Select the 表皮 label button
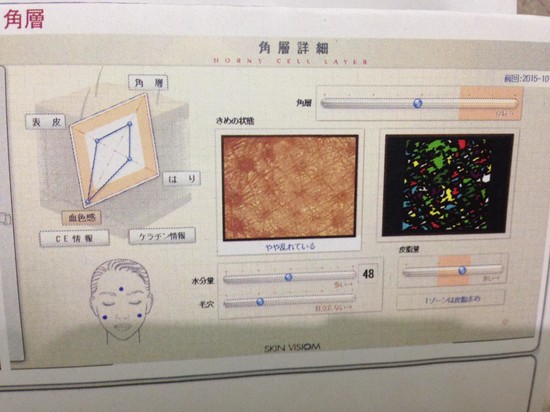The width and height of the screenshot is (550, 412). (x=46, y=122)
